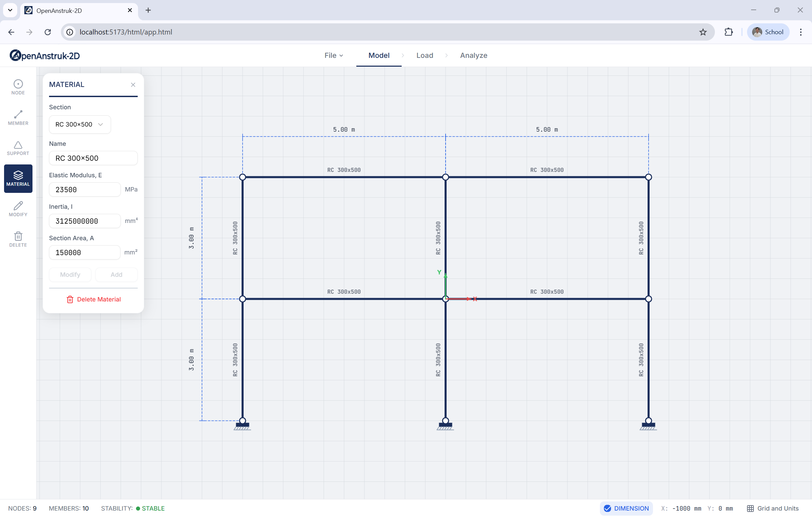812x517 pixels.
Task: Select the top-left beam labeled RC 300x500
Action: pos(344,177)
